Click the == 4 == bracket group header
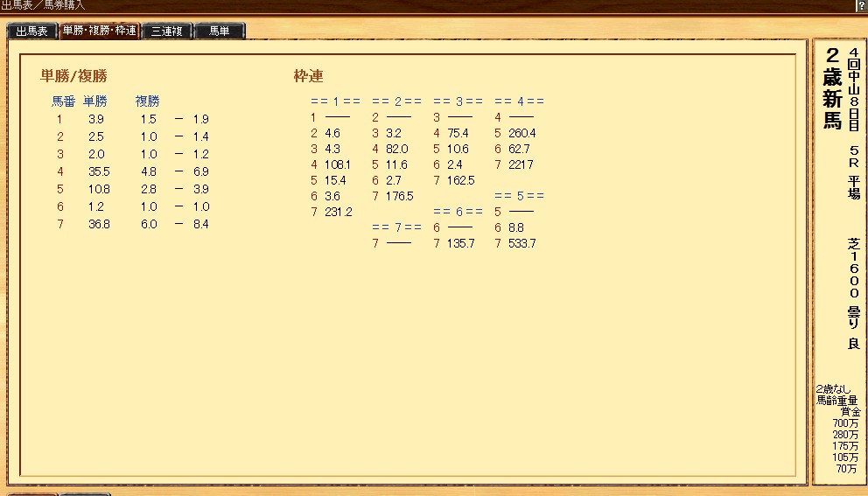This screenshot has height=496, width=868. (519, 101)
